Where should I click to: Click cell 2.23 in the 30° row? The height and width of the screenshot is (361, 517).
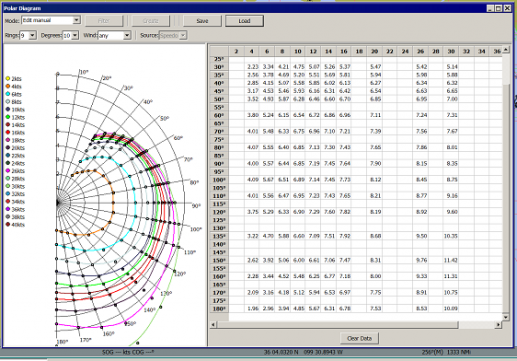(x=252, y=67)
